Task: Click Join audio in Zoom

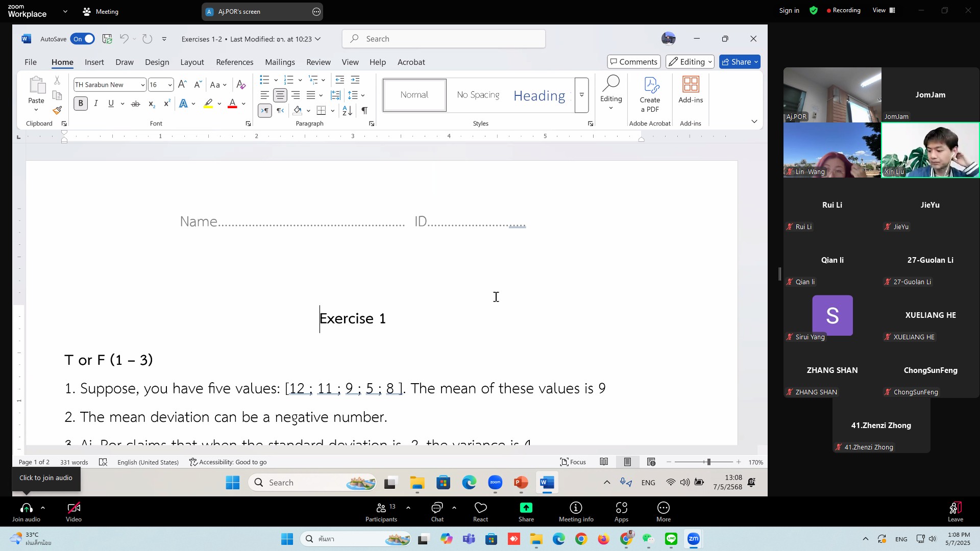Action: click(x=26, y=512)
